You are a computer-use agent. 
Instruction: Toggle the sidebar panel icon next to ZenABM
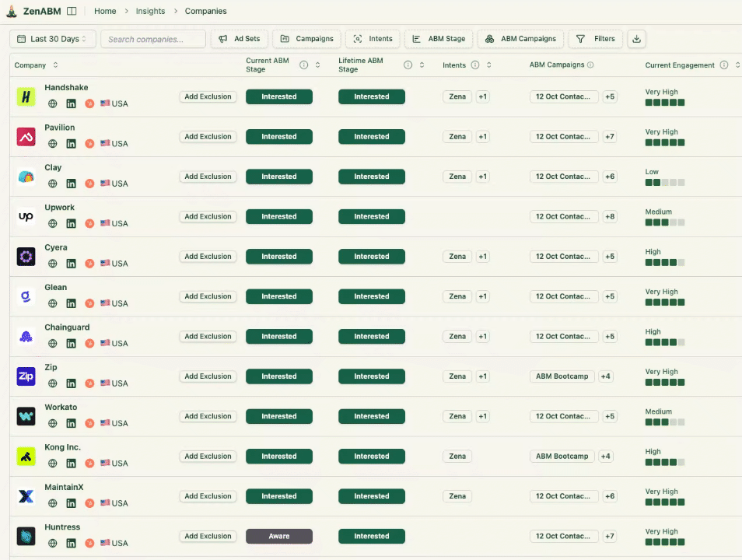[72, 11]
